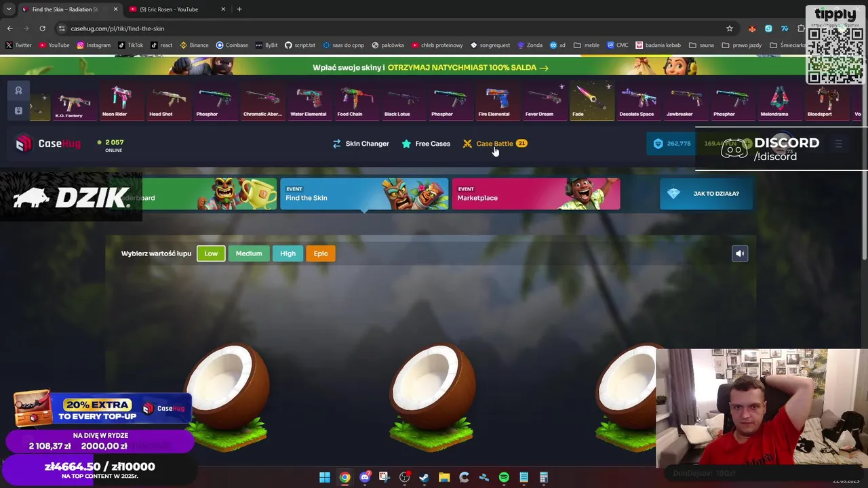Click the CaseHug logo
Screen dimensions: 868x488
47,144
